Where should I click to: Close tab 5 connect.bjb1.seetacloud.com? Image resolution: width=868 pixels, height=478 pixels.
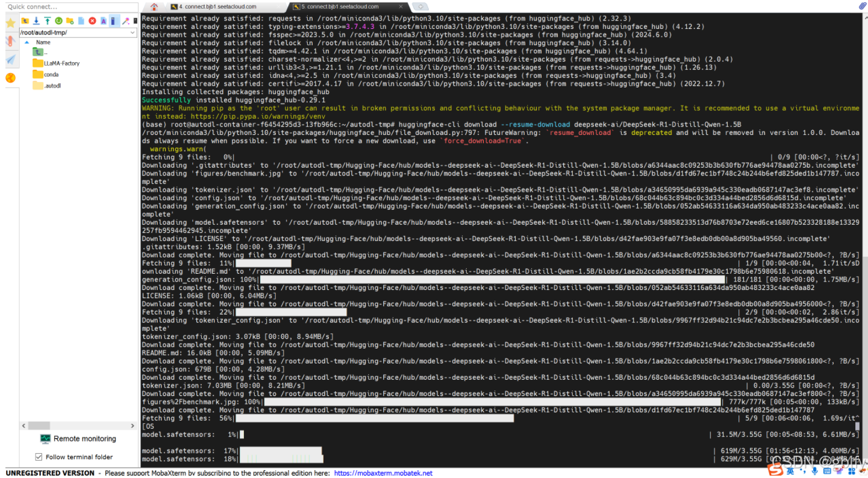pos(401,7)
